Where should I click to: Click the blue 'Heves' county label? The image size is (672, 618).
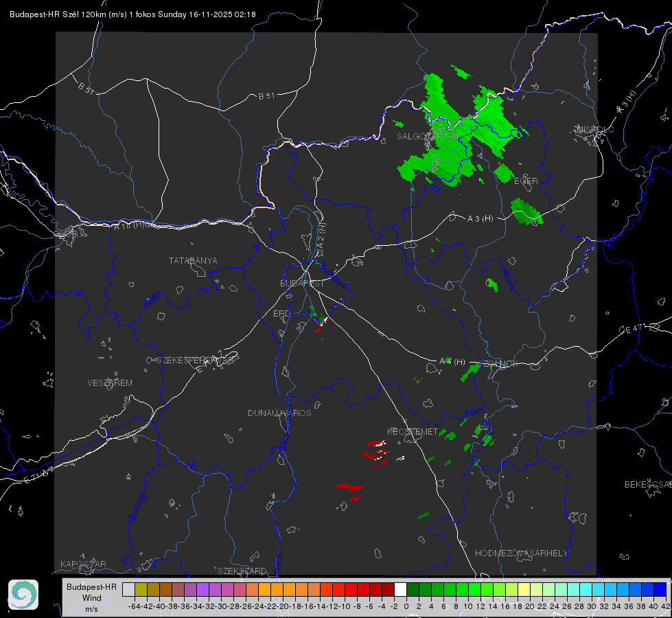[507, 279]
